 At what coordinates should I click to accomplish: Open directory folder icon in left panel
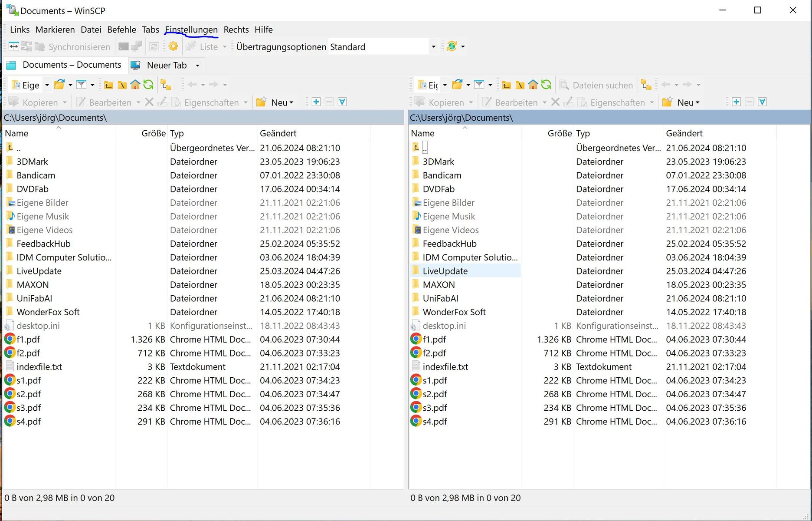tap(59, 85)
